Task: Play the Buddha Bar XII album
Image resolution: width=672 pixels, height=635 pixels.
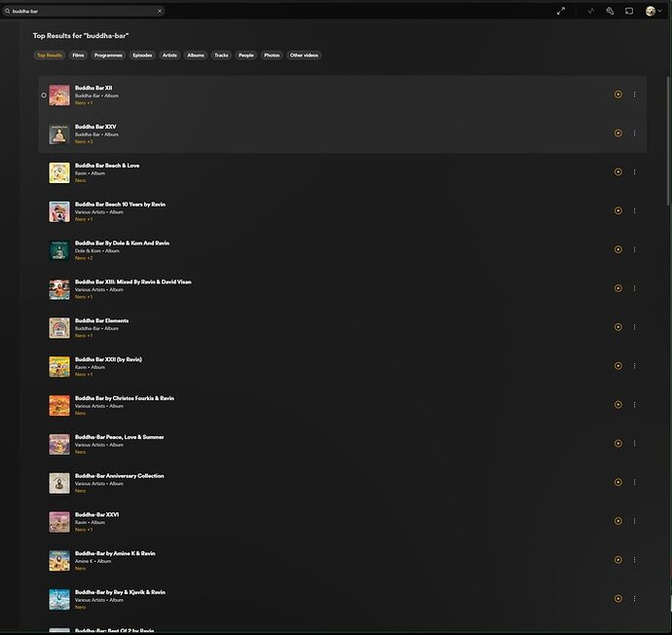Action: click(x=618, y=94)
